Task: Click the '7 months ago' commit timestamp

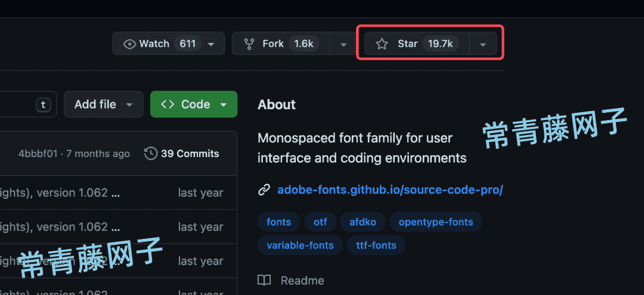Action: (x=98, y=154)
